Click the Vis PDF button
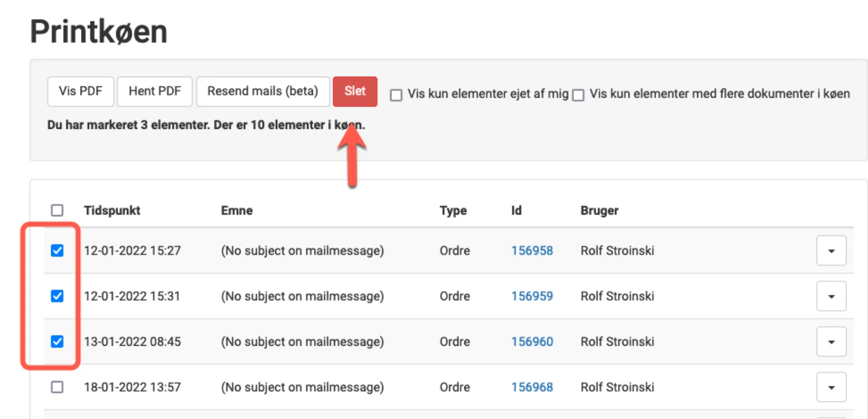868x419 pixels. coord(81,91)
